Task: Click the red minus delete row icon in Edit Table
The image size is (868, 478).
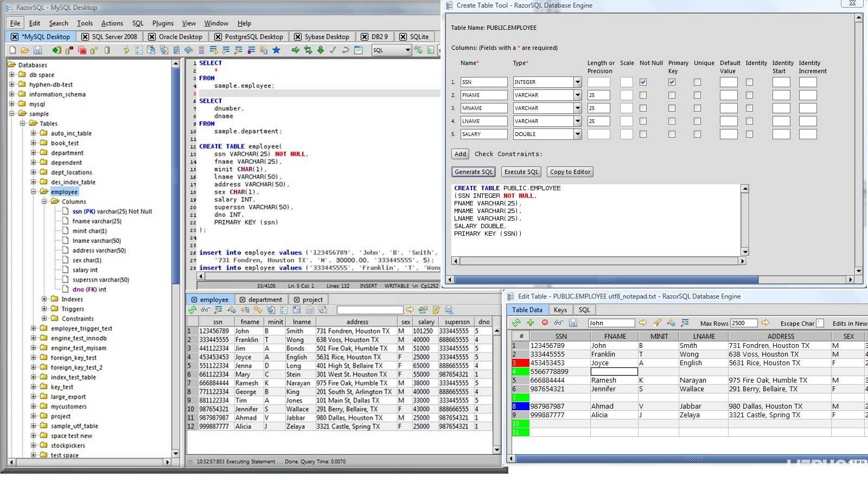Action: point(545,322)
